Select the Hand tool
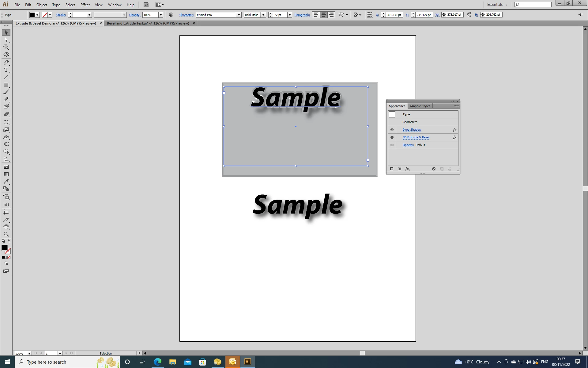Viewport: 588px width, 368px height. [6, 227]
